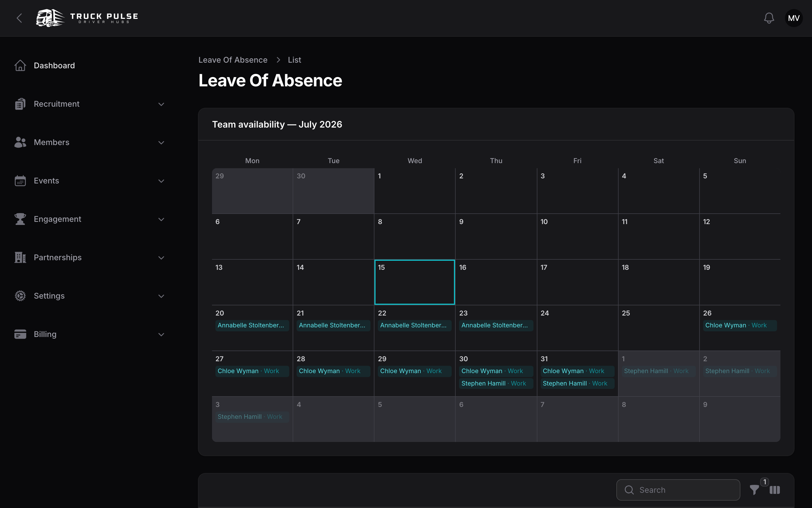Open Stephen Hamill entry on Saturday August 1
Image resolution: width=812 pixels, height=508 pixels.
click(658, 371)
